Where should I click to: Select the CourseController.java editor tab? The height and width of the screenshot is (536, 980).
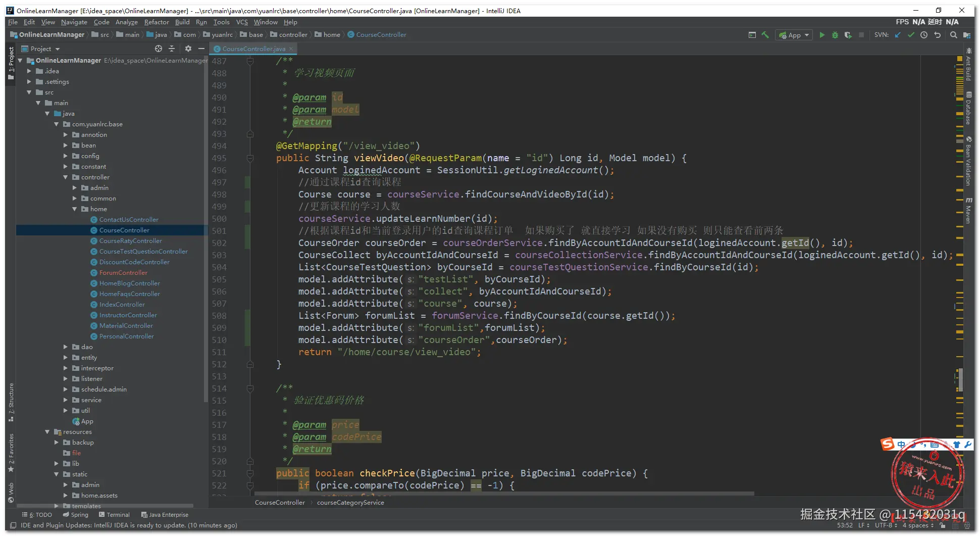point(253,48)
